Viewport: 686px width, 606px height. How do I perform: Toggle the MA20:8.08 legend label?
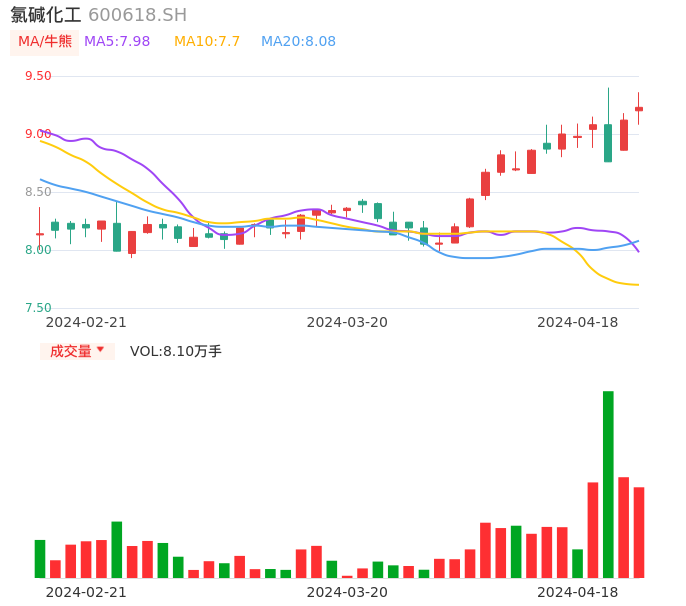pos(298,42)
